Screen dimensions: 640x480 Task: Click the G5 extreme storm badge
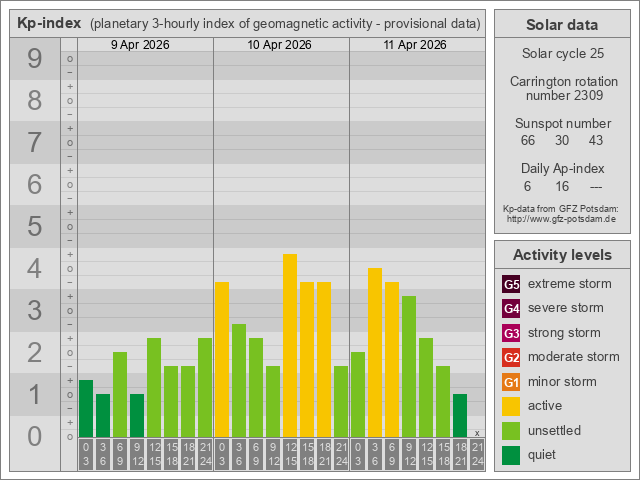click(511, 284)
